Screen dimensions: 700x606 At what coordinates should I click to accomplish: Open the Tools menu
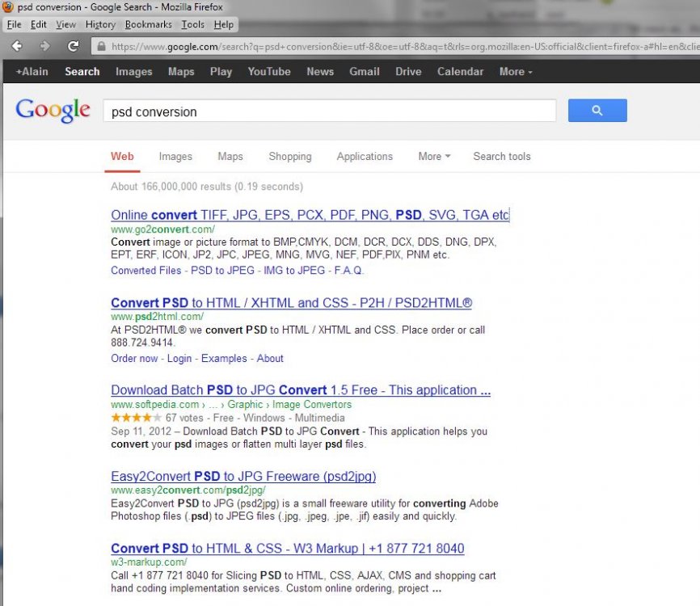point(192,24)
